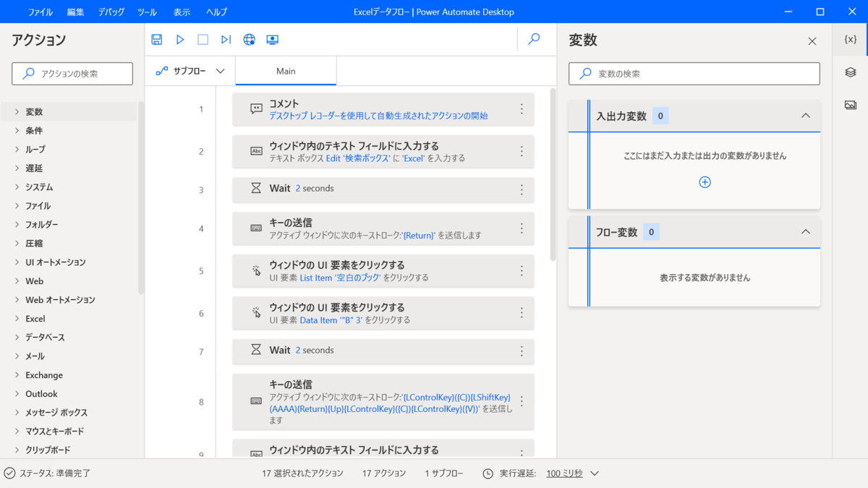Click '2 seconds' in Wait action 3
This screenshot has height=488, width=868.
click(315, 189)
